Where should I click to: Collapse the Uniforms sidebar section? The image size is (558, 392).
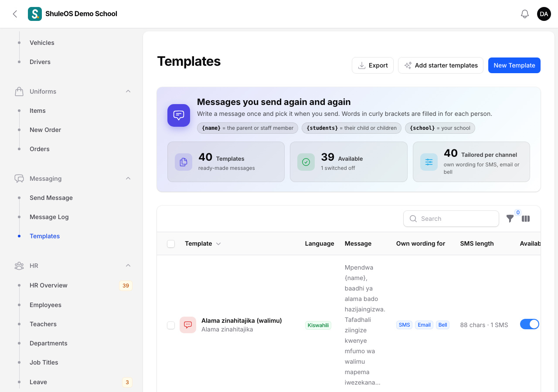tap(128, 91)
